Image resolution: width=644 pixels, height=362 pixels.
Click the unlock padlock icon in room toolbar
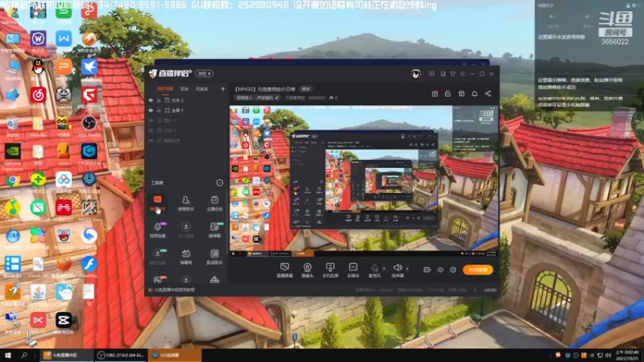(448, 93)
